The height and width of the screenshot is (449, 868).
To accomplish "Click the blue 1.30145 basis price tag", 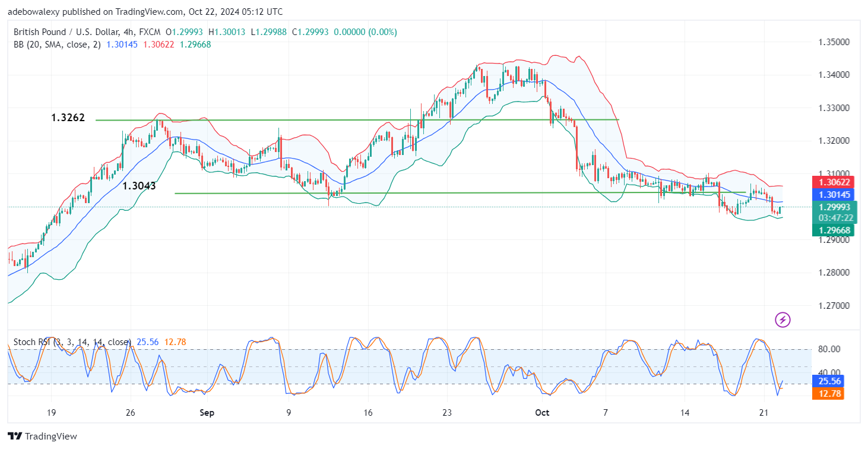I will pyautogui.click(x=832, y=194).
